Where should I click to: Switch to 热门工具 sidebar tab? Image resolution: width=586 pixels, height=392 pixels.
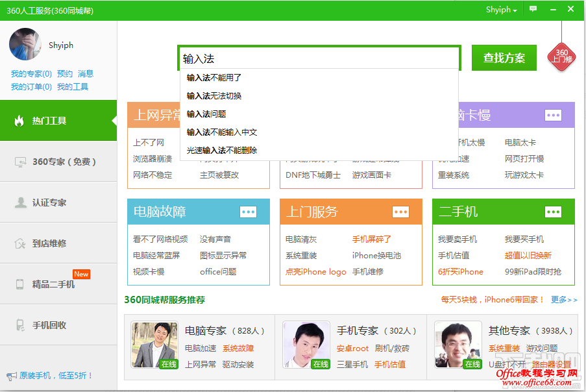pos(58,121)
